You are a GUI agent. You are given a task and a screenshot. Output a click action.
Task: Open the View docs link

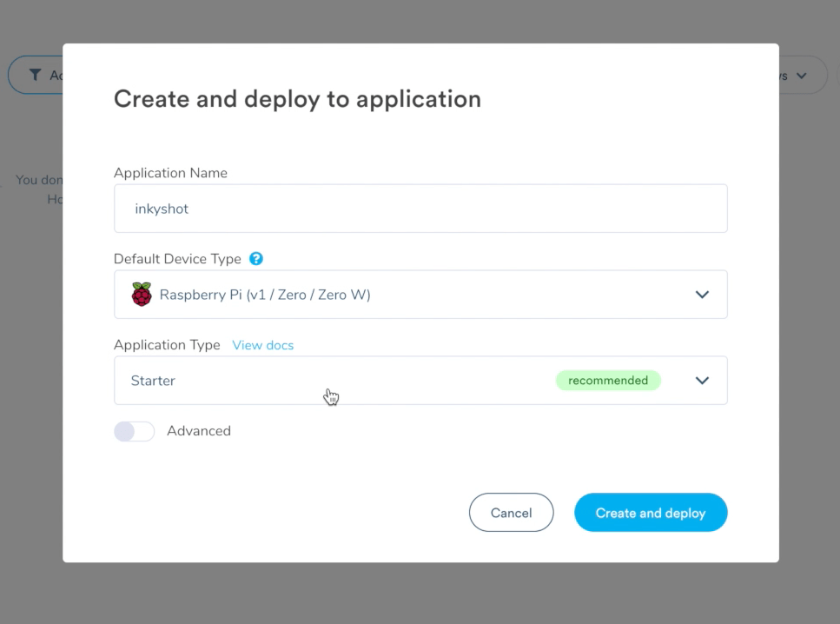click(262, 345)
